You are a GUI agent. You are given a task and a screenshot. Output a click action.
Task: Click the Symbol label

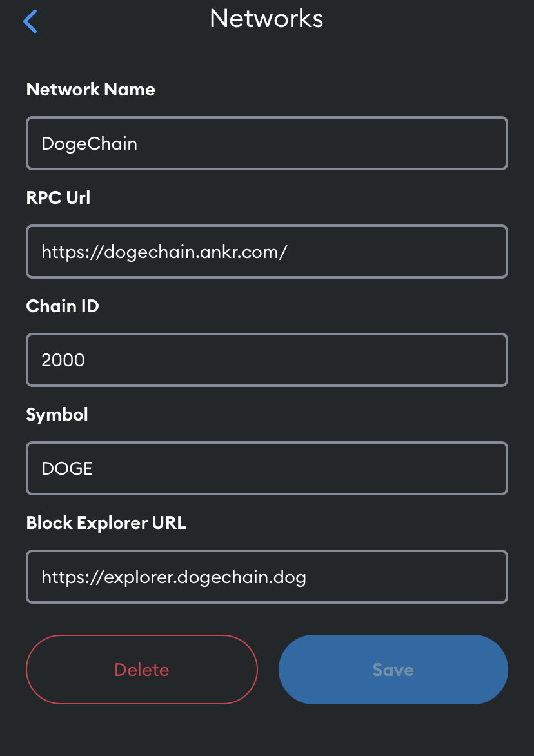click(x=57, y=415)
